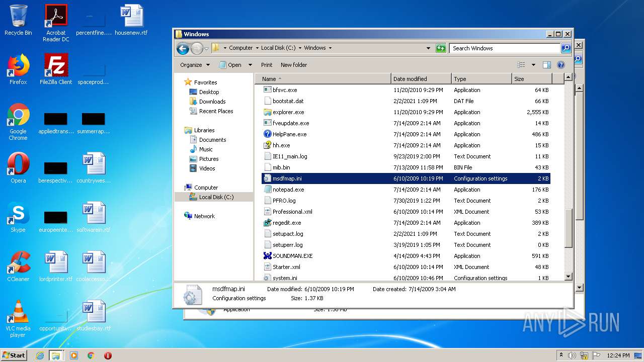This screenshot has width=644, height=362.
Task: Open Recycle Bin desktop icon
Action: (18, 21)
